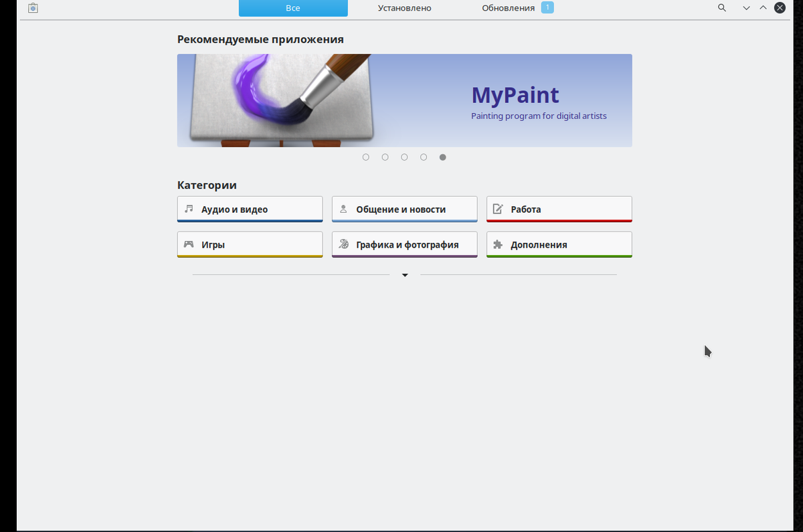Viewport: 803px width, 532px height.
Task: Select the fourth banner carousel dot
Action: (424, 157)
